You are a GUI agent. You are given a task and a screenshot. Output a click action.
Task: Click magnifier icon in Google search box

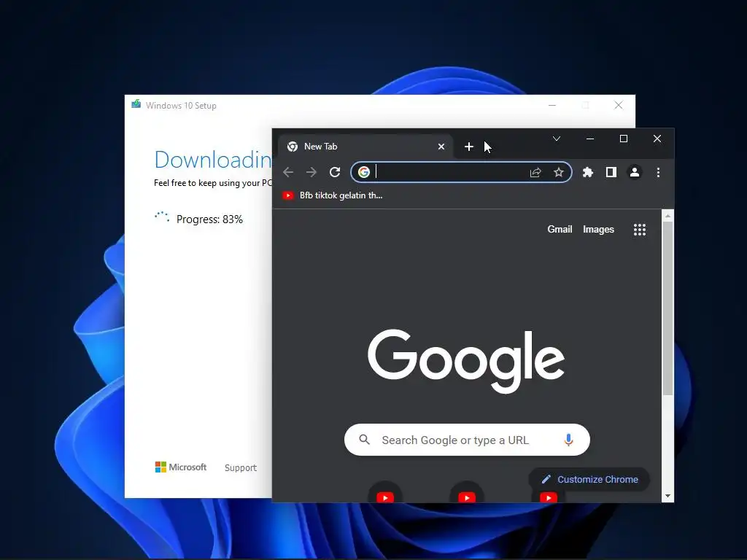365,440
